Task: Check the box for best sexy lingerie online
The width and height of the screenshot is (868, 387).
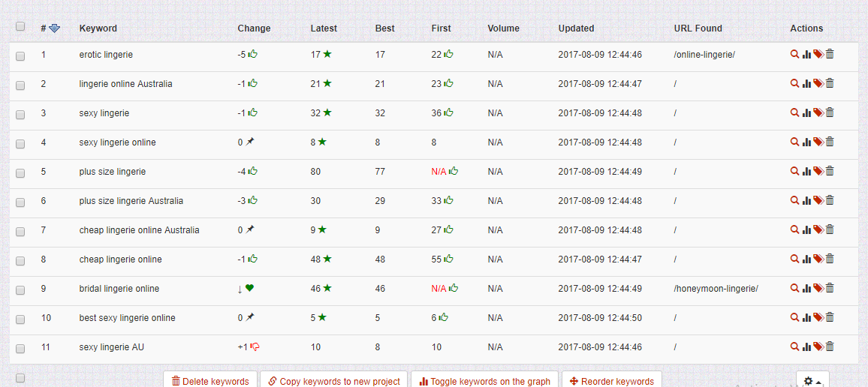Action: point(20,319)
